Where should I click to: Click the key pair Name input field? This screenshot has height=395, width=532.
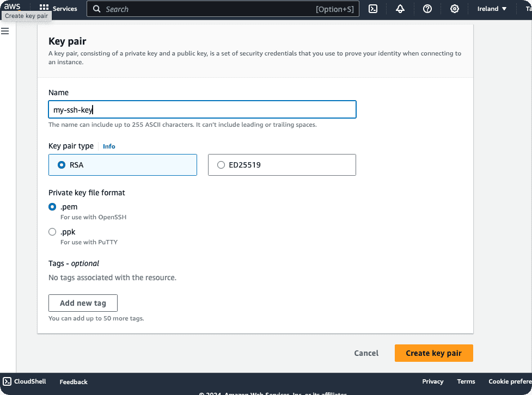click(202, 109)
